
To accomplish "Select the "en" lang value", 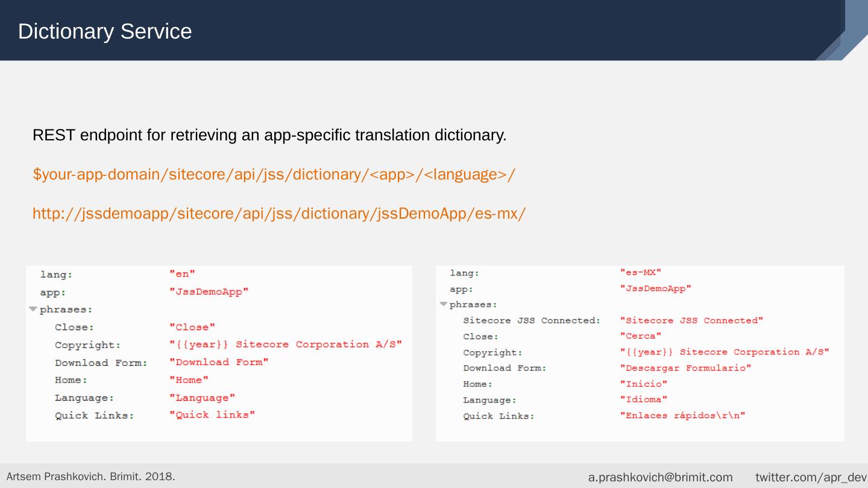I will pyautogui.click(x=182, y=275).
